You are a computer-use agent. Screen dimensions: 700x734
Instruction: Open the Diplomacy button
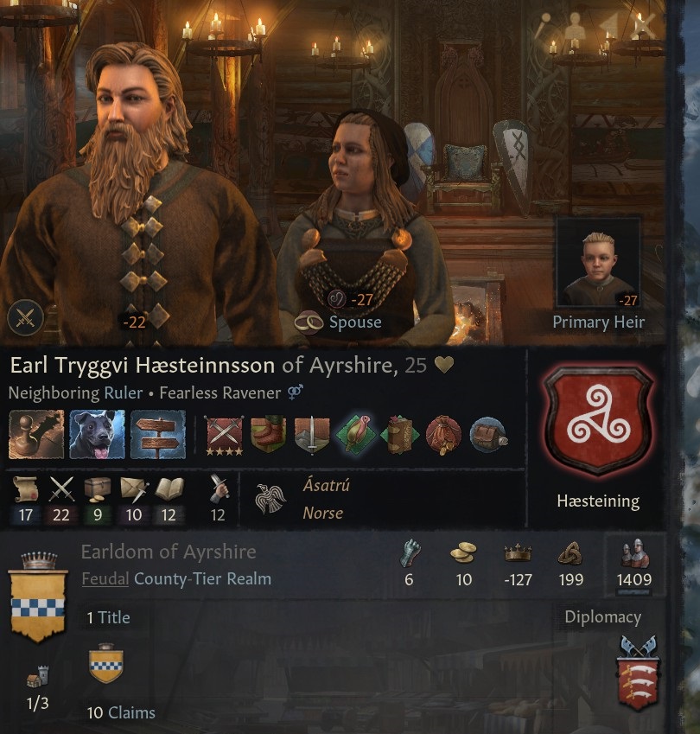click(602, 617)
